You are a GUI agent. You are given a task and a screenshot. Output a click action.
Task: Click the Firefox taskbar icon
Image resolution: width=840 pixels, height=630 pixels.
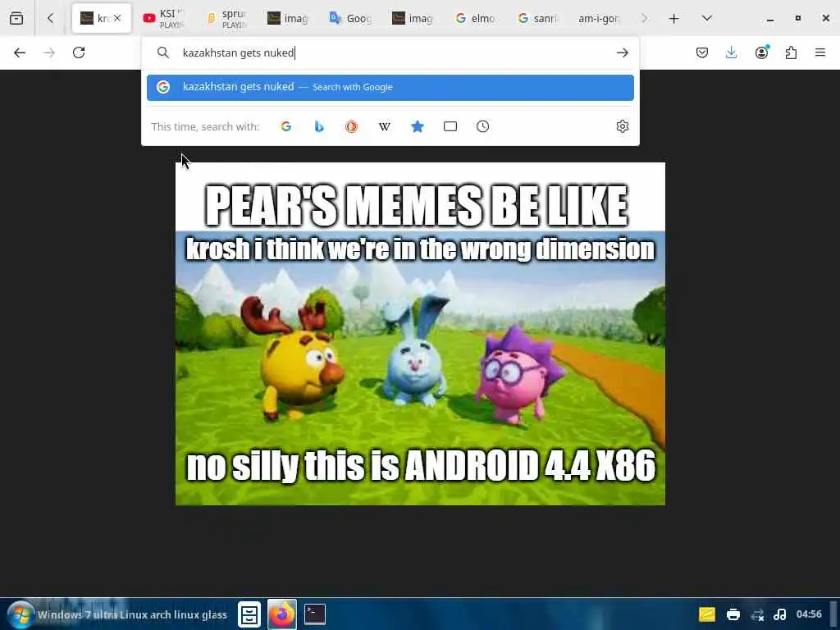[x=282, y=614]
